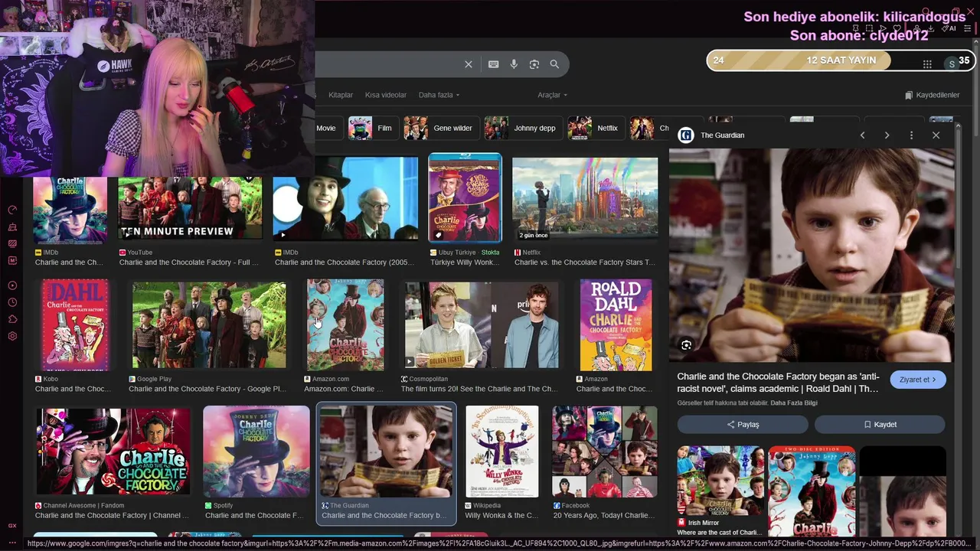Open The Guardian source header link
980x551 pixels.
point(712,135)
